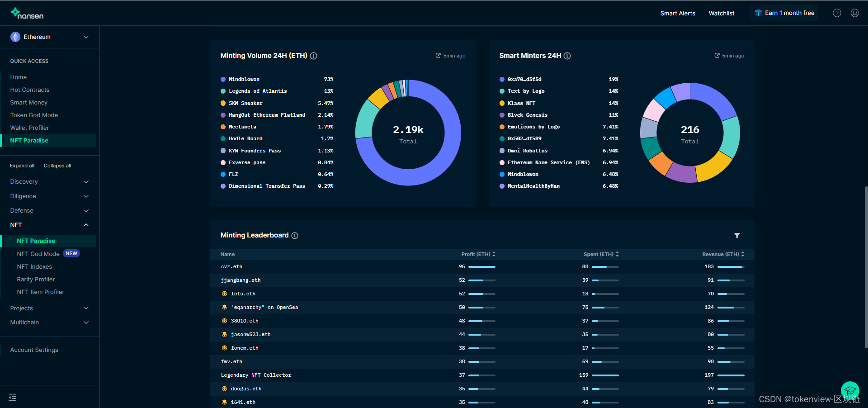The height and width of the screenshot is (408, 868).
Task: Open NFT God Mode
Action: click(38, 254)
